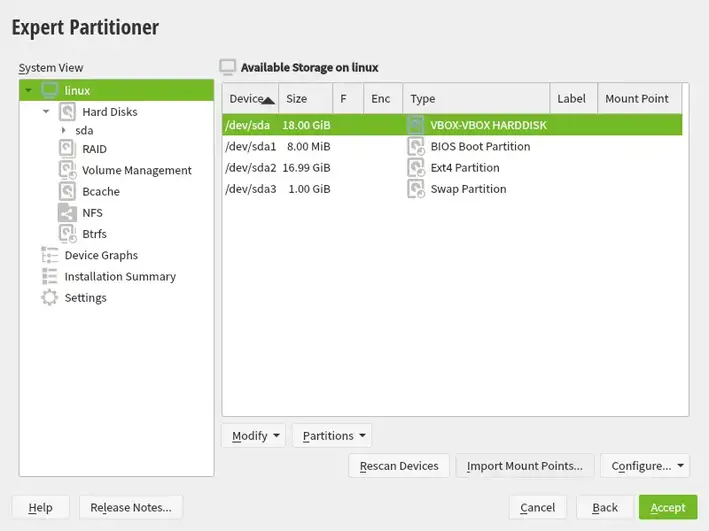
Task: Open Volume Management in the tree
Action: pyautogui.click(x=137, y=171)
